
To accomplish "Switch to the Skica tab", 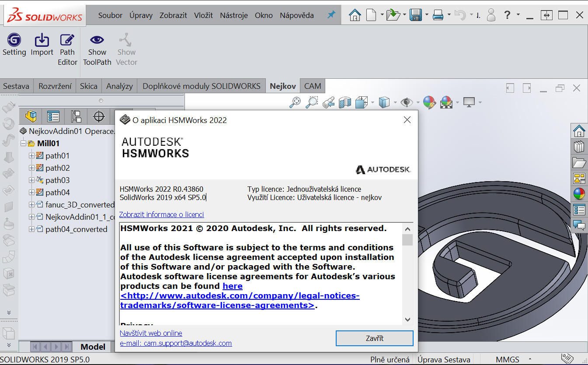I will point(89,86).
